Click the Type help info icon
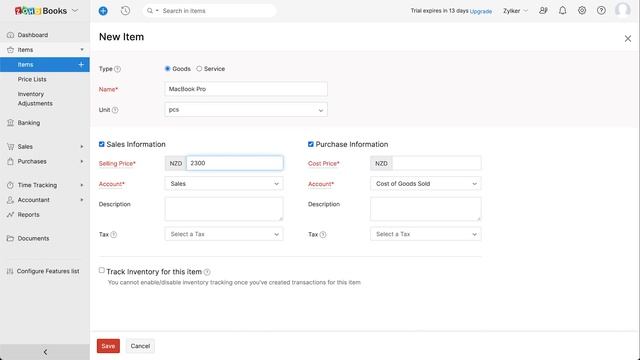The width and height of the screenshot is (640, 360). click(118, 69)
